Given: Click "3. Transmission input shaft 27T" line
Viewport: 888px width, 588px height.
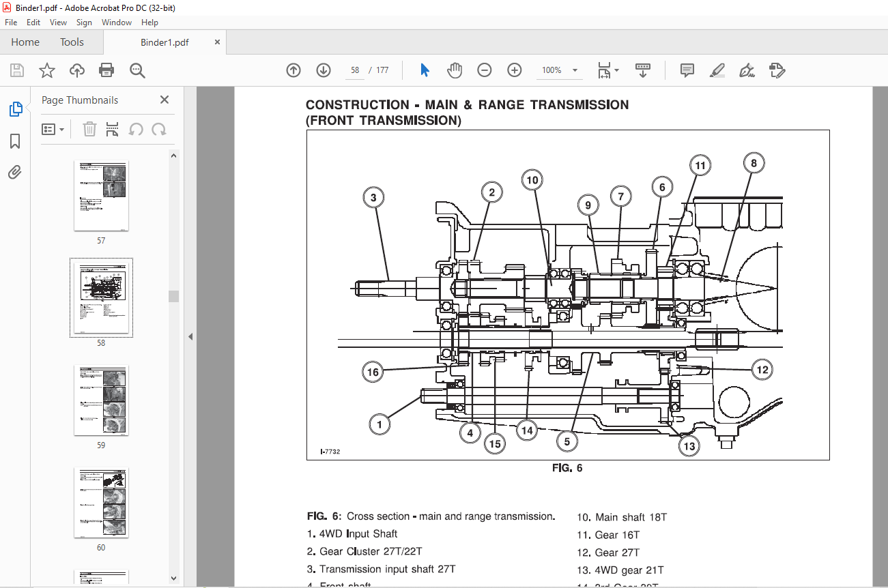Looking at the screenshot, I should click(382, 570).
